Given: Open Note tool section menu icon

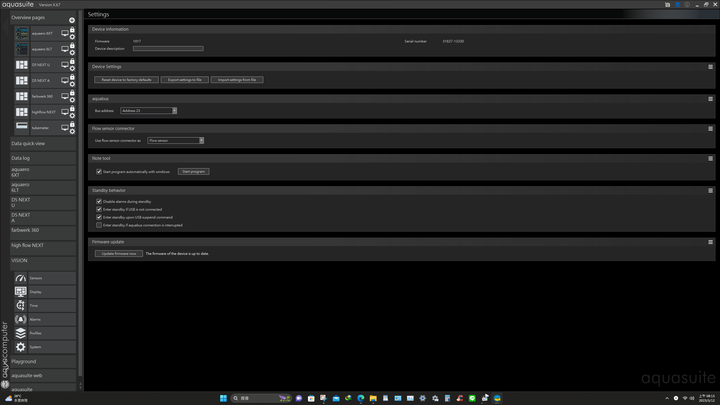Looking at the screenshot, I should point(710,158).
